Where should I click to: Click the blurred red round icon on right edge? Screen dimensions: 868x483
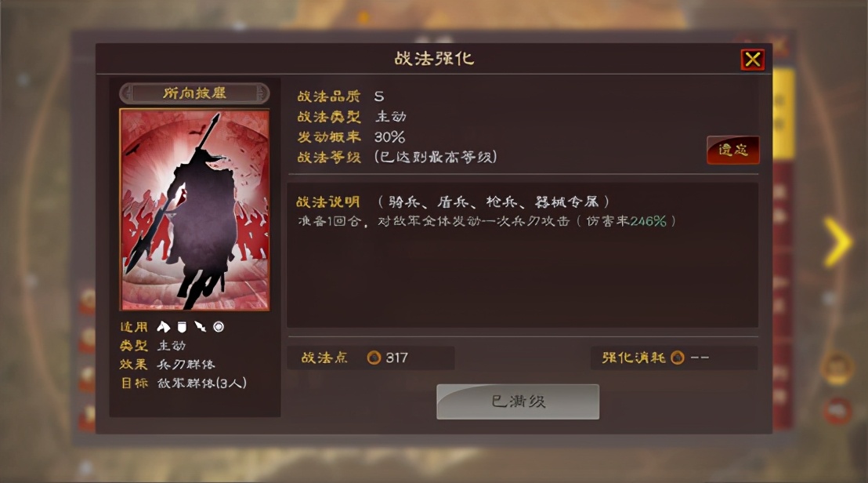[x=837, y=410]
